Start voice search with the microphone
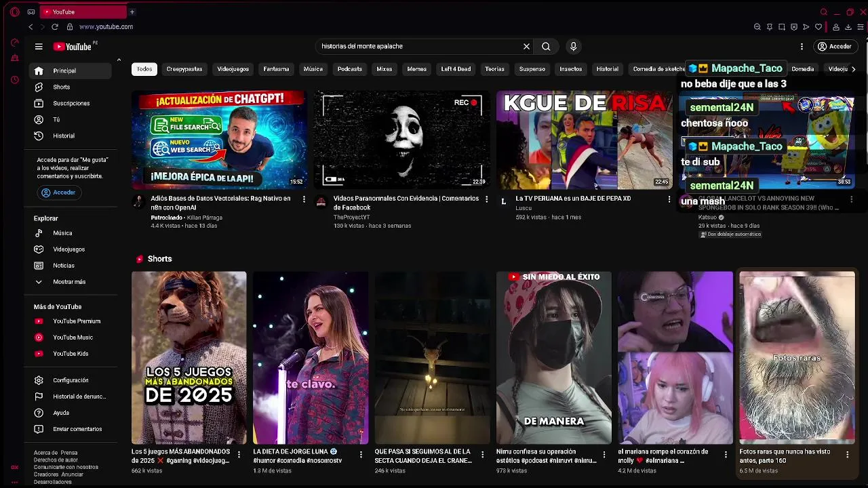 [x=573, y=46]
